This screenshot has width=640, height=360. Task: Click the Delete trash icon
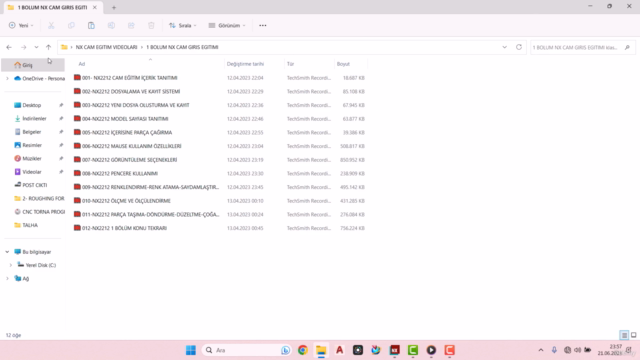(x=151, y=25)
